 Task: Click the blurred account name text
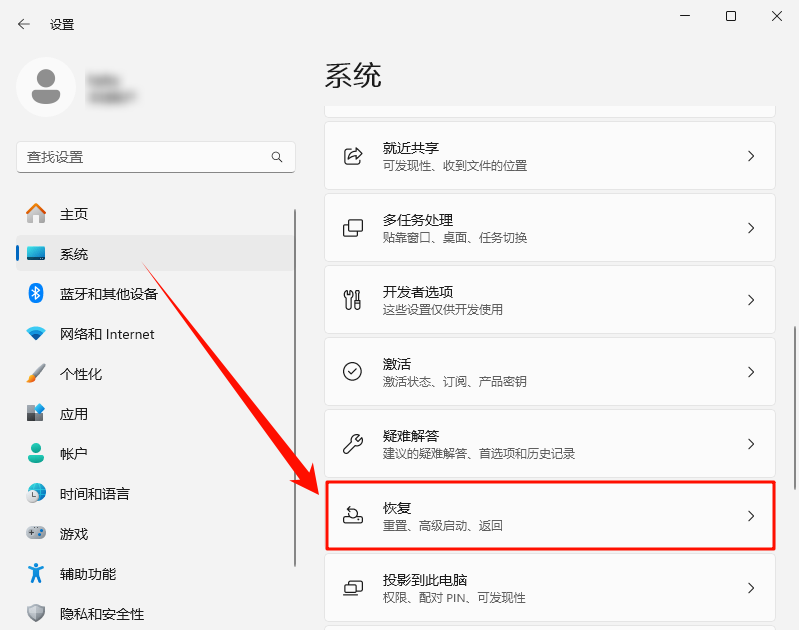[x=111, y=88]
